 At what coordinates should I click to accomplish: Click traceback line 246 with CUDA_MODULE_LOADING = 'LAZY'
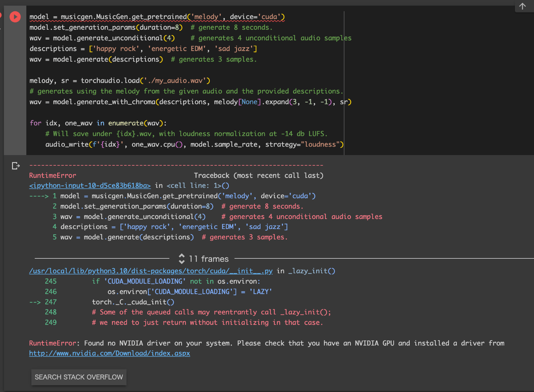[190, 292]
